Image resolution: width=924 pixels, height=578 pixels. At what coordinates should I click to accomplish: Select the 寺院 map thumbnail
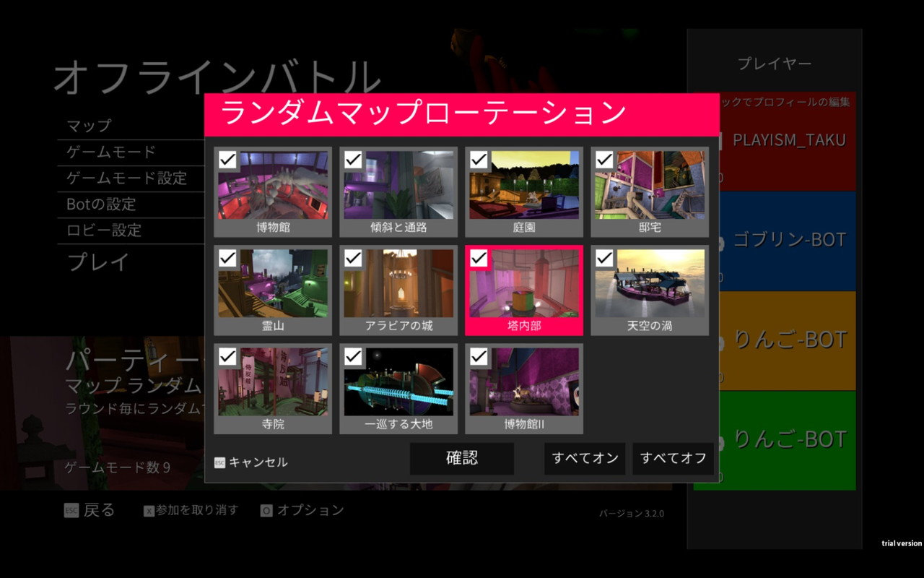pos(273,389)
